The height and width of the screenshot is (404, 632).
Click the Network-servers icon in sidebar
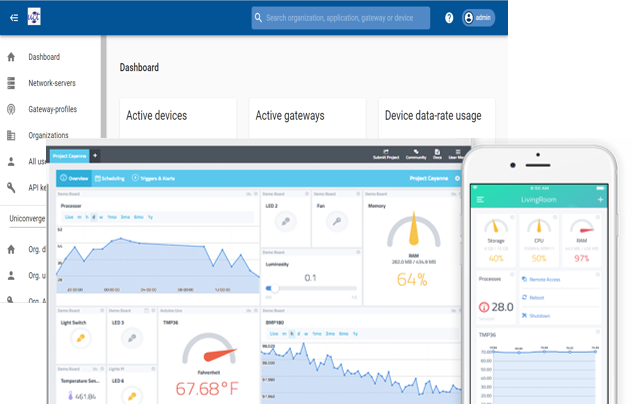click(x=11, y=83)
